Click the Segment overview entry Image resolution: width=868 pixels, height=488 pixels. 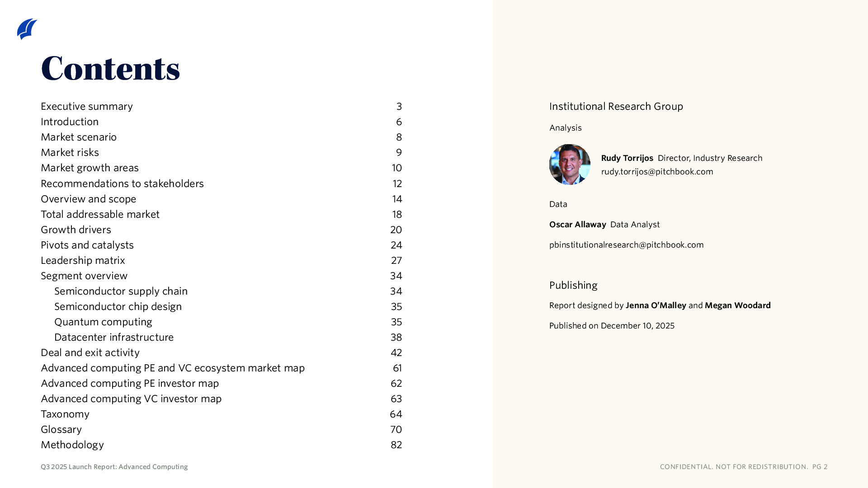[84, 276]
